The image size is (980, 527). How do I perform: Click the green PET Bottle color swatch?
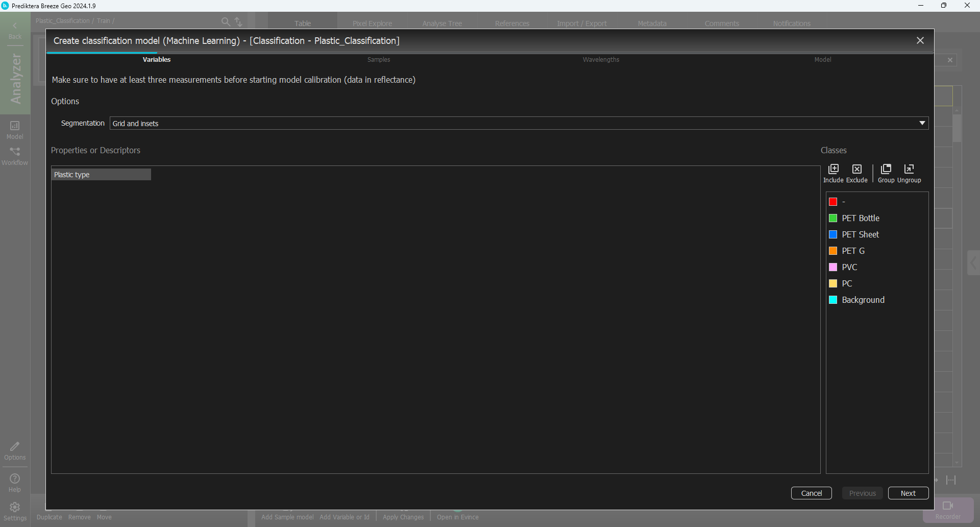coord(833,218)
